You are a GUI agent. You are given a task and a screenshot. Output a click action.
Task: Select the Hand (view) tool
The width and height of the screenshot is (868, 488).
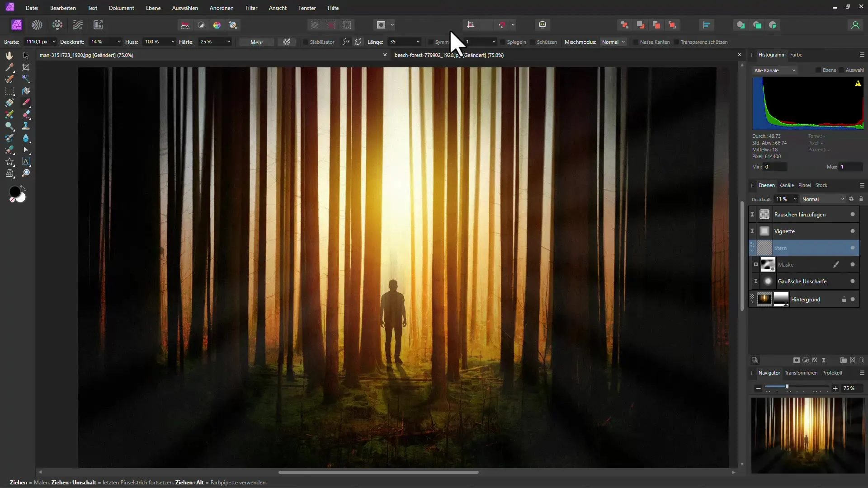pos(9,55)
